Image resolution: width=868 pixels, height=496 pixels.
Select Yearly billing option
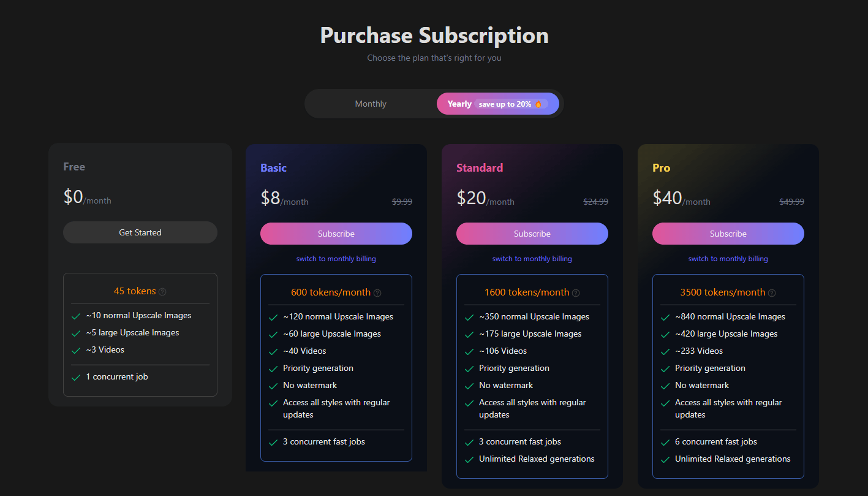coord(459,104)
